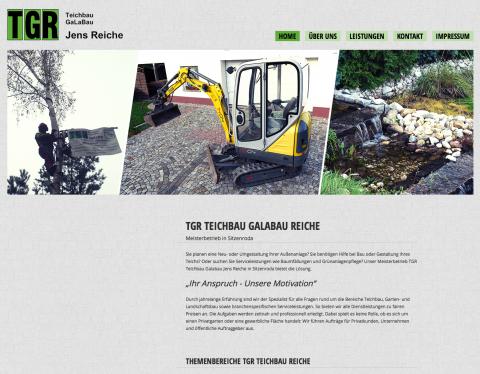Open the HOME menu item
Image resolution: width=480 pixels, height=374 pixels.
(x=287, y=36)
